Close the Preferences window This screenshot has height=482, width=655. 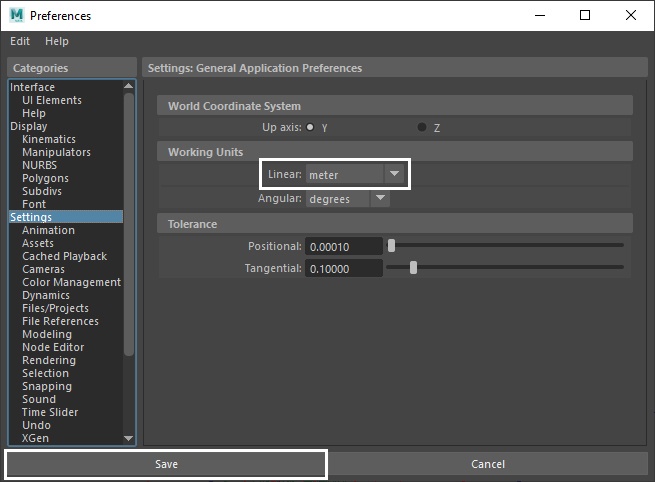tap(631, 15)
